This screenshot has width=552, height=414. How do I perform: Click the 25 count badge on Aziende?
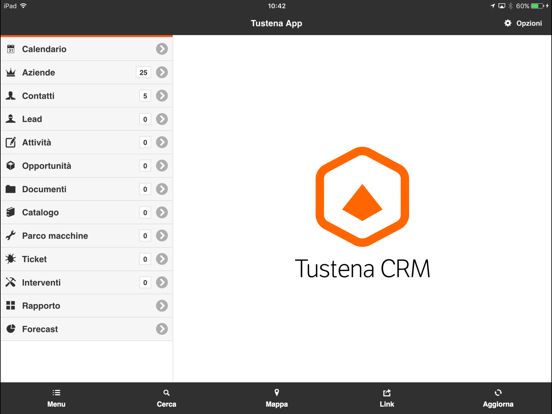pos(143,73)
